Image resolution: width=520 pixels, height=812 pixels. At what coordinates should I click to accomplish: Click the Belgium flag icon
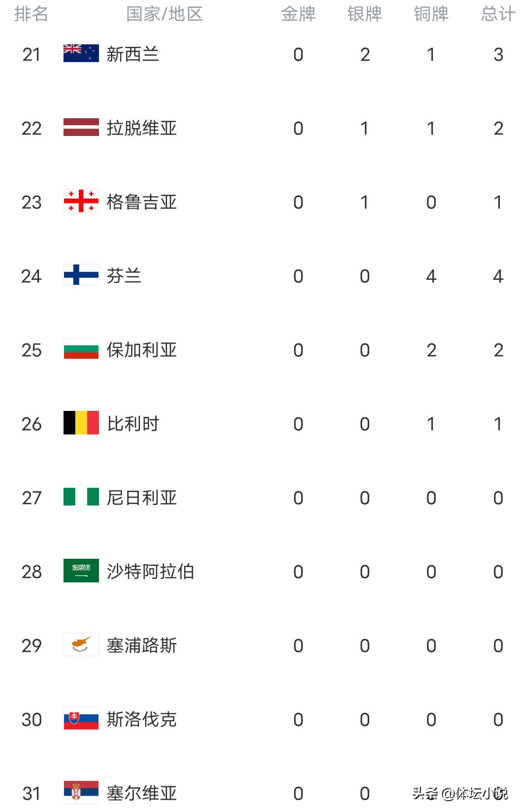[81, 423]
